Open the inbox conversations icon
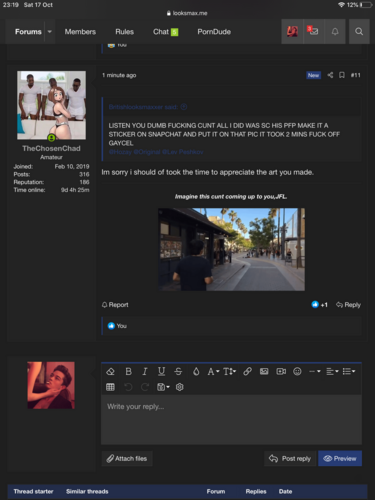The width and height of the screenshot is (375, 500). [x=313, y=31]
